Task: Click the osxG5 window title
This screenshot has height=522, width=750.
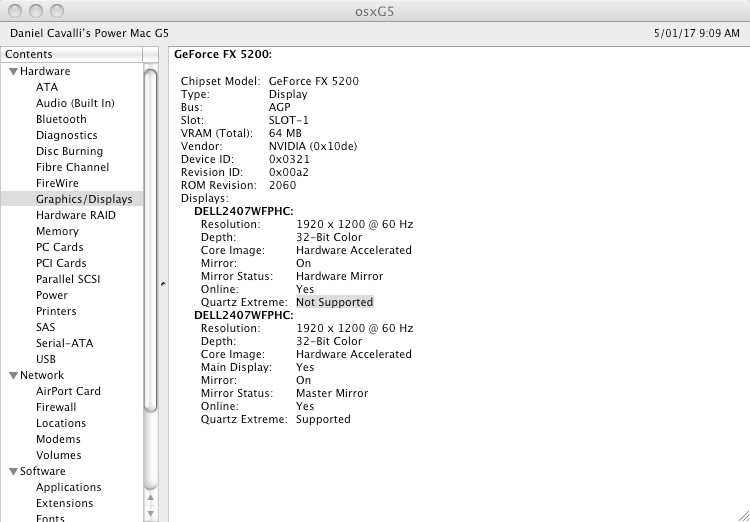Action: click(375, 11)
